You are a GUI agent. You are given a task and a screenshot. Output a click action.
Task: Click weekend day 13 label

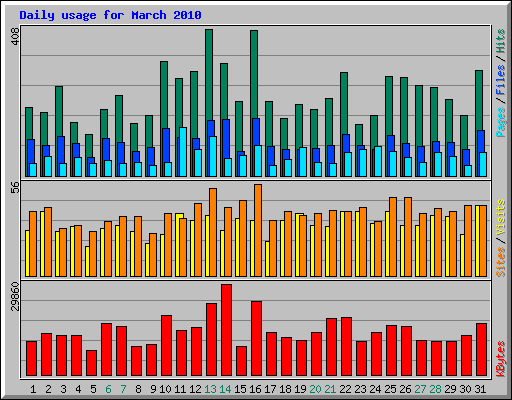(210, 389)
